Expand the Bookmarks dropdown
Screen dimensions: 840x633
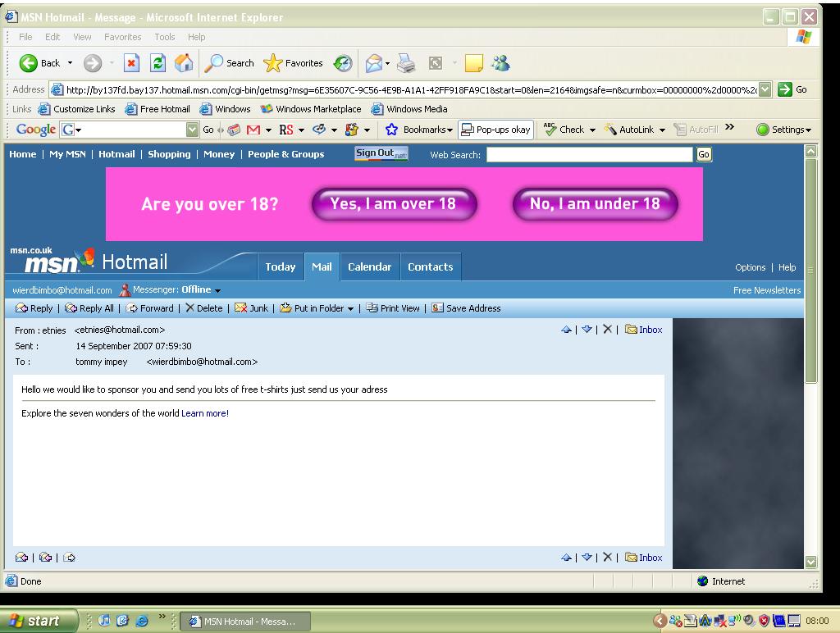pyautogui.click(x=450, y=130)
